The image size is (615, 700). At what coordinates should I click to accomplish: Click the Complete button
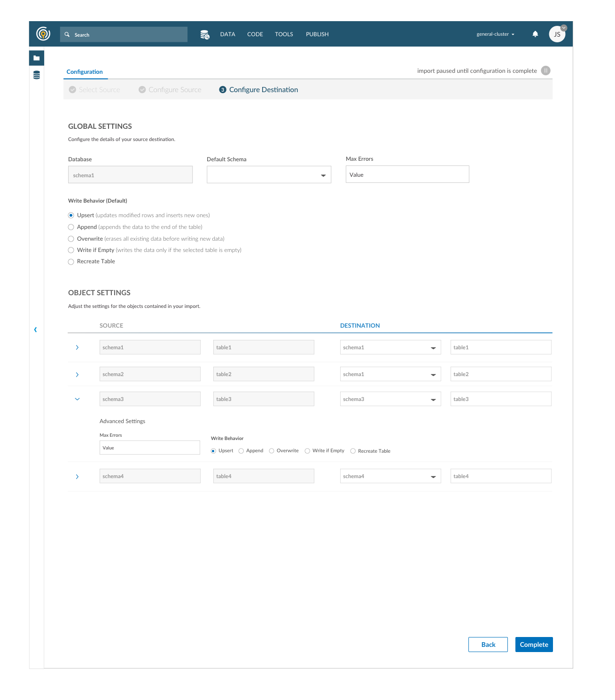(534, 645)
